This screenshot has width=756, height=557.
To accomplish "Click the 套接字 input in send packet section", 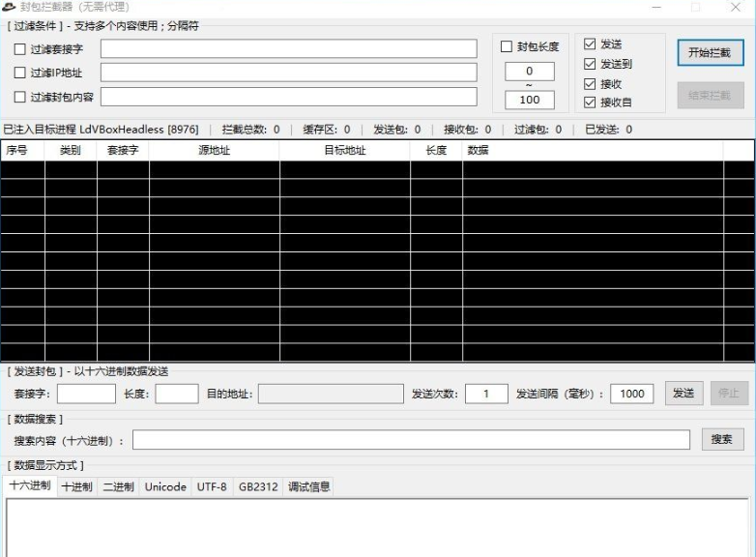I will [x=86, y=394].
